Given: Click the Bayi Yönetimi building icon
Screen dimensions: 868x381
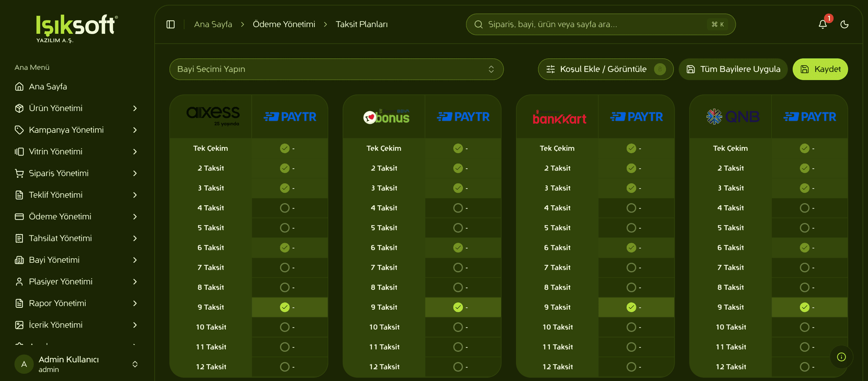Looking at the screenshot, I should click(19, 260).
